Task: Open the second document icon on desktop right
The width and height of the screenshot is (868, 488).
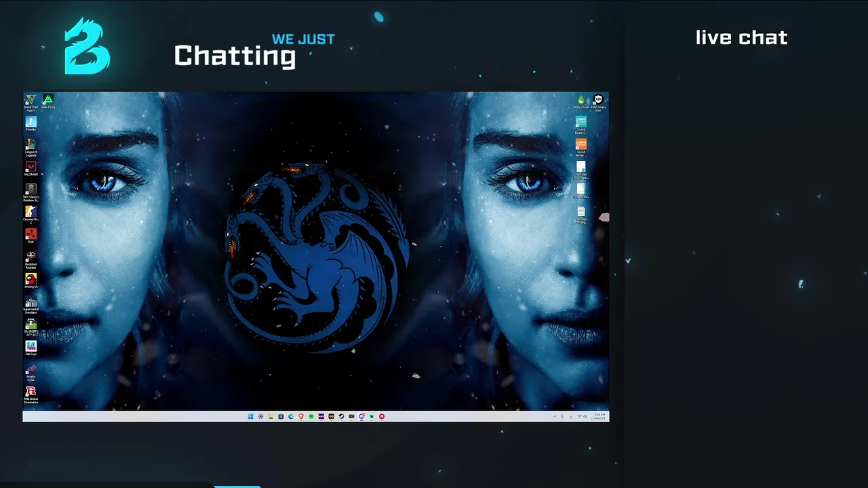Action: 580,190
